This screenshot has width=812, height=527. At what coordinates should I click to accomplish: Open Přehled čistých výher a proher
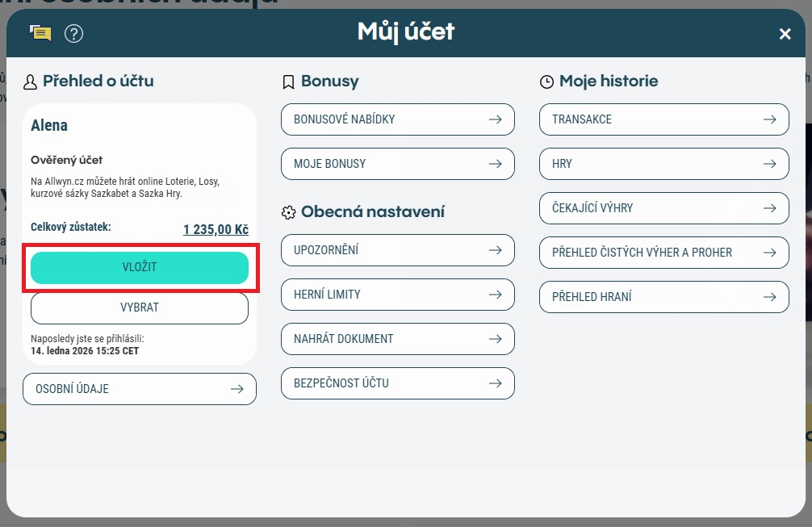click(663, 253)
